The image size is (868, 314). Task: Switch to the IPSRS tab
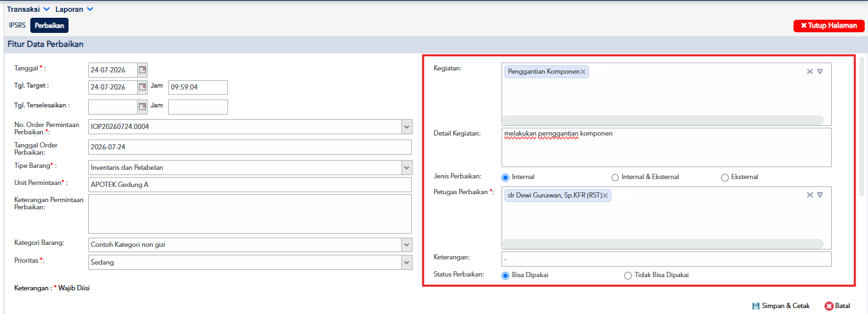point(17,25)
